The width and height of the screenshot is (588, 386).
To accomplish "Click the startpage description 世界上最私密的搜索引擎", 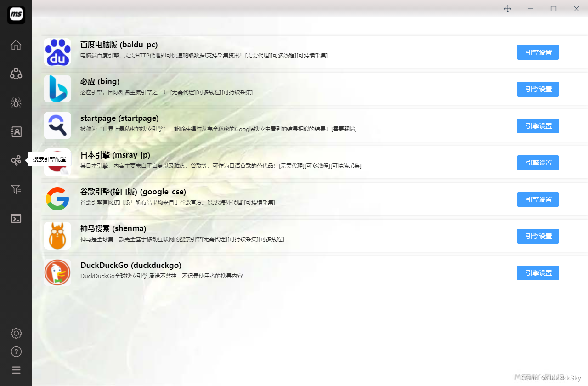I will 218,129.
